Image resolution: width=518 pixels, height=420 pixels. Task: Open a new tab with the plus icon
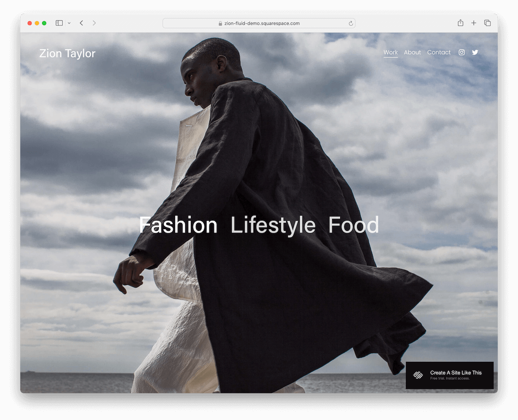(474, 23)
